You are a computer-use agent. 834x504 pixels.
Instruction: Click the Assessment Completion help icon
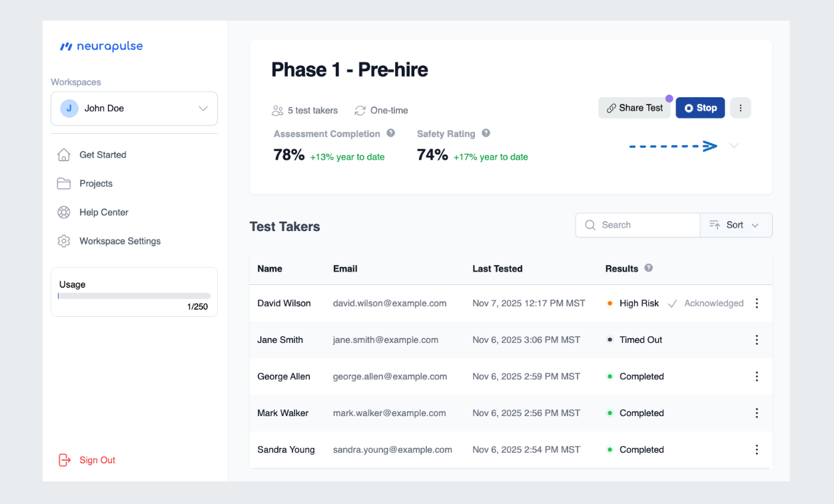pos(392,133)
